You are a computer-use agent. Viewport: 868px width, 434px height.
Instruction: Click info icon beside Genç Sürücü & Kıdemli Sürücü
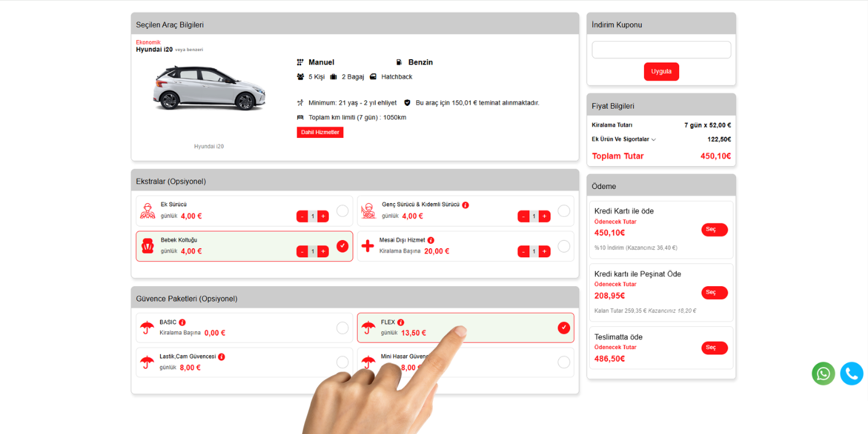point(465,205)
